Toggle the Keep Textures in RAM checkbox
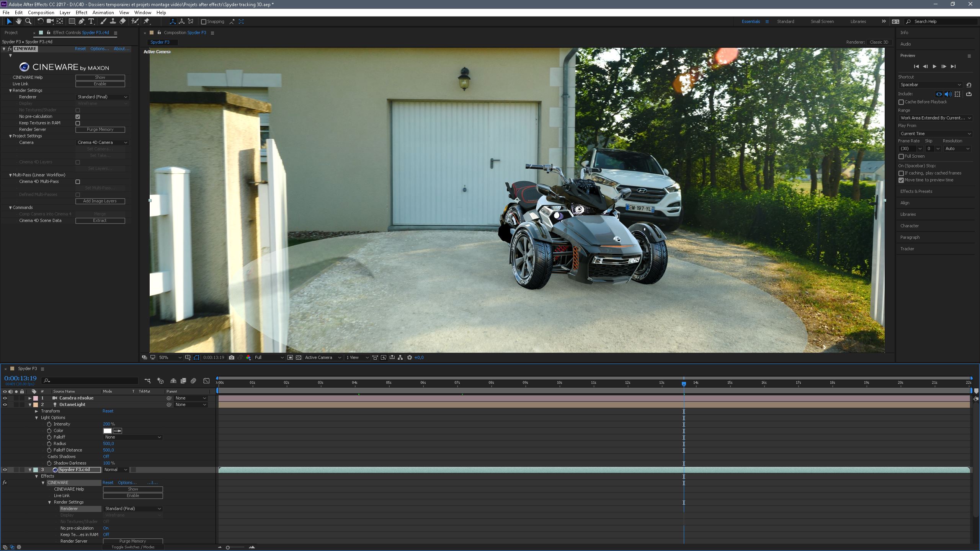The width and height of the screenshot is (980, 551). pos(78,123)
